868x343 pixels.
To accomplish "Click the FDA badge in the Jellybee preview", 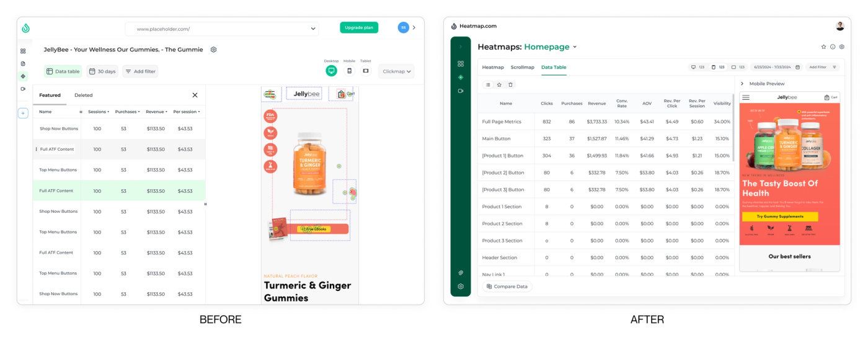I will tap(270, 116).
